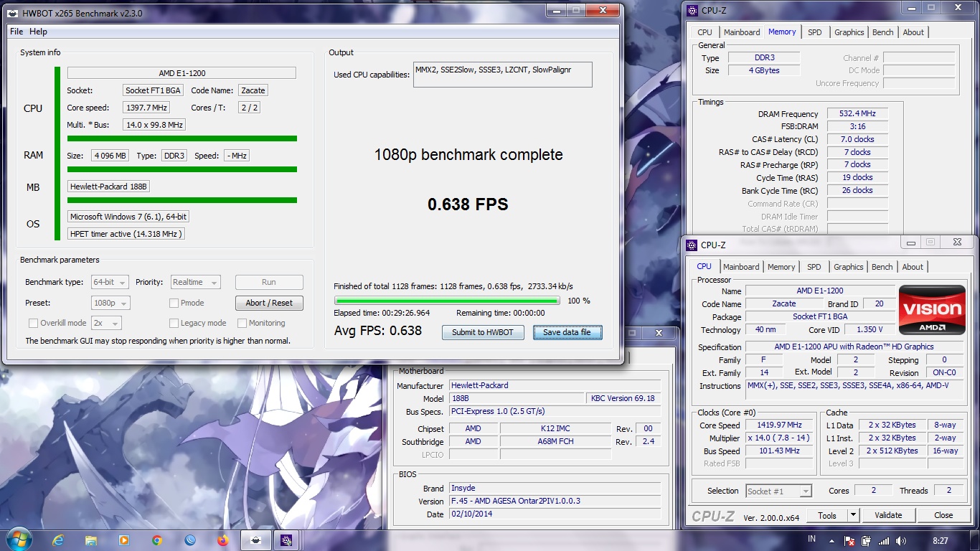
Task: Toggle the Monitoring checkbox
Action: pyautogui.click(x=242, y=323)
